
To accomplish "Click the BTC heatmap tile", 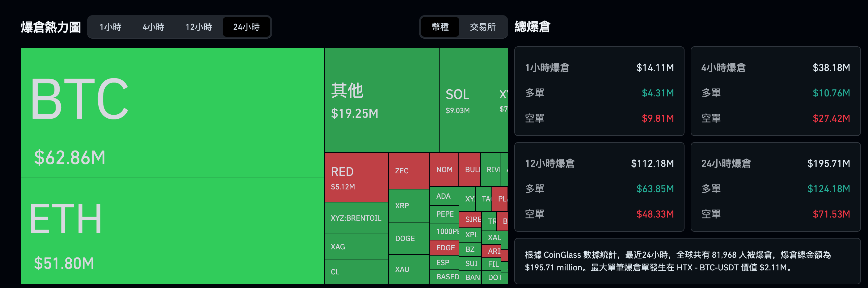I will [x=172, y=112].
